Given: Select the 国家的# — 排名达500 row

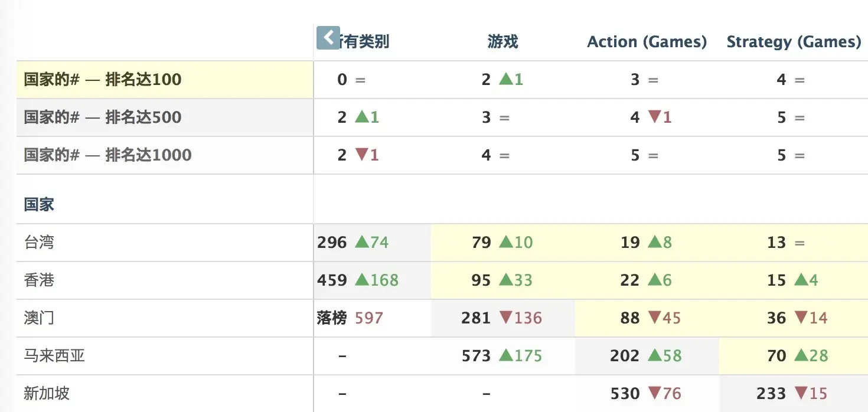Looking at the screenshot, I should tap(103, 117).
